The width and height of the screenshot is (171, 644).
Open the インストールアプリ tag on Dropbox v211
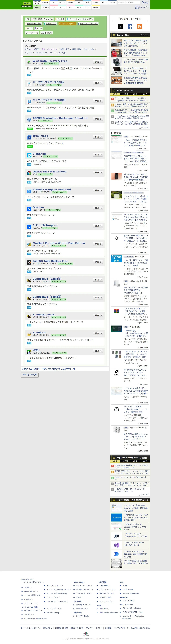click(x=53, y=210)
